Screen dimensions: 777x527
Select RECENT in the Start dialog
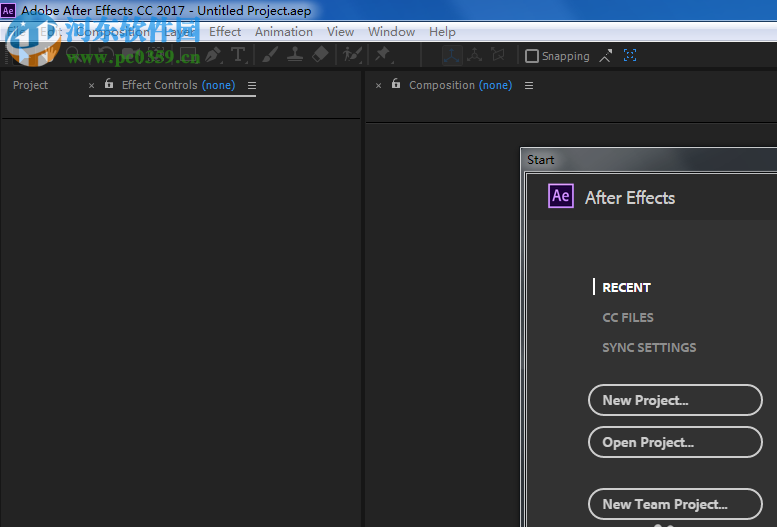click(626, 288)
